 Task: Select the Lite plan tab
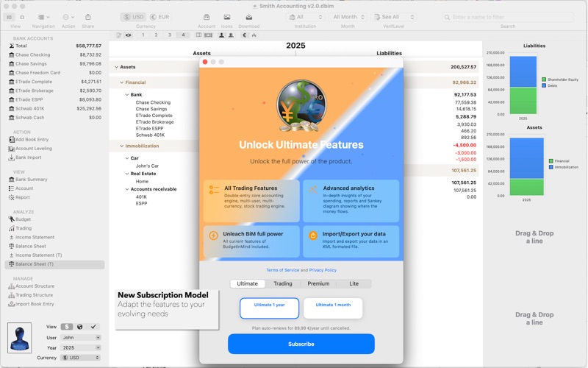[354, 283]
